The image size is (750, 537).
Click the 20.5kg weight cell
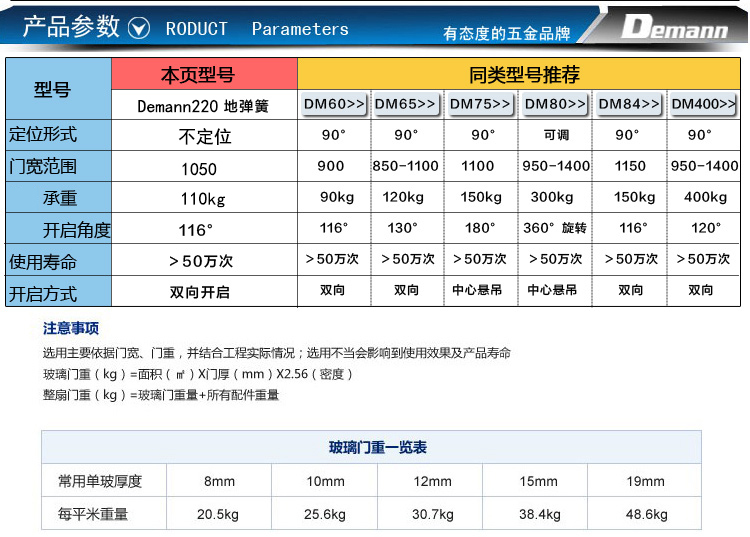tap(219, 514)
